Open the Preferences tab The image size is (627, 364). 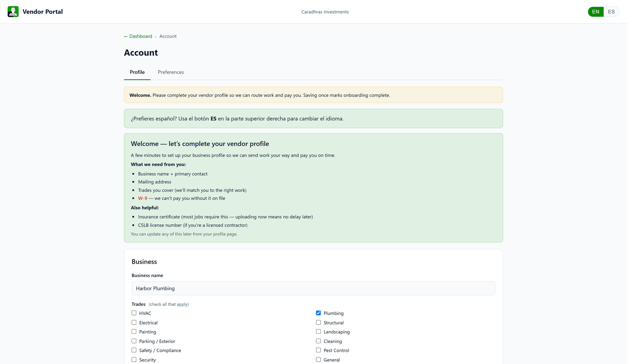tap(171, 72)
